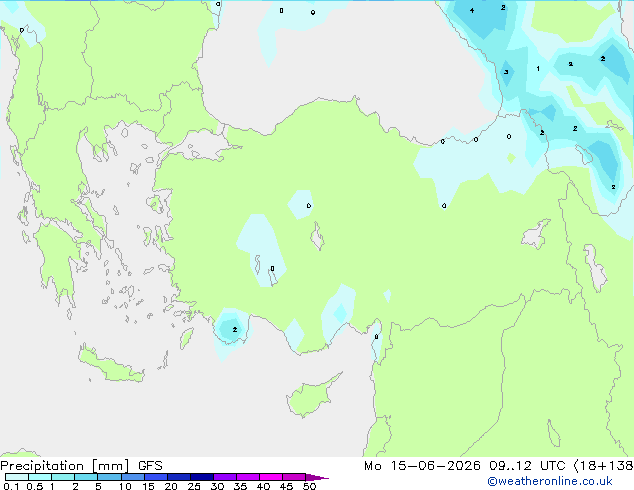Select the dark navy swatch between 25 and 30
The width and height of the screenshot is (634, 490).
point(202,477)
